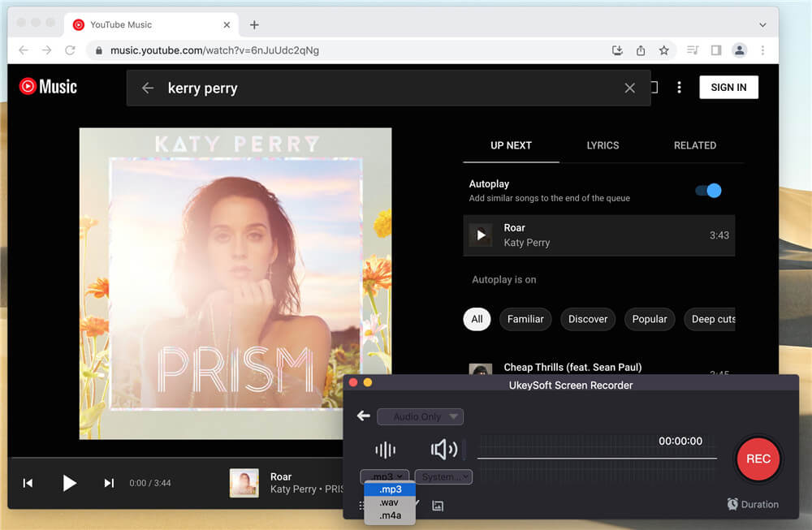
Task: Open the tab search chevron
Action: pyautogui.click(x=762, y=25)
